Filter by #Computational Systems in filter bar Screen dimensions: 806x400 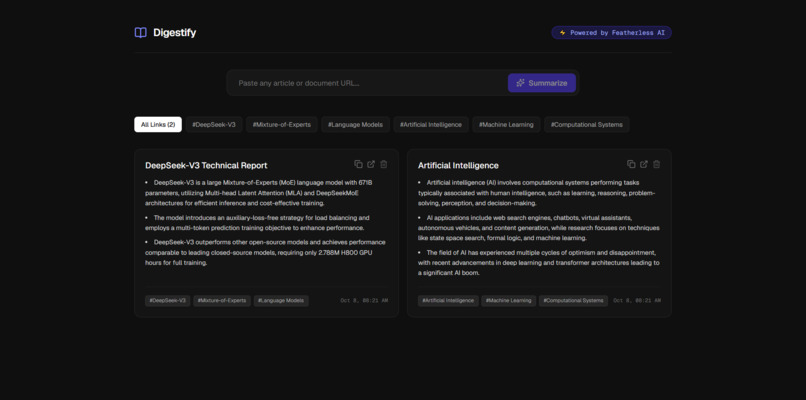tap(587, 124)
